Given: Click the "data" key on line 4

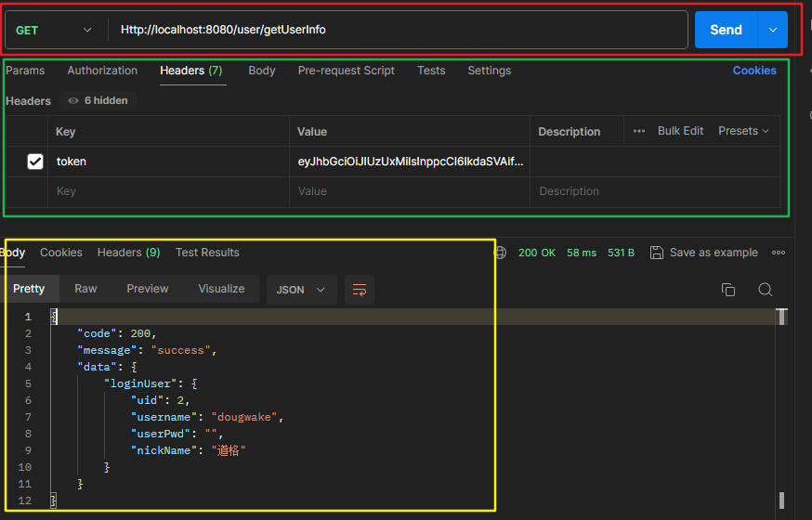Looking at the screenshot, I should tap(97, 367).
